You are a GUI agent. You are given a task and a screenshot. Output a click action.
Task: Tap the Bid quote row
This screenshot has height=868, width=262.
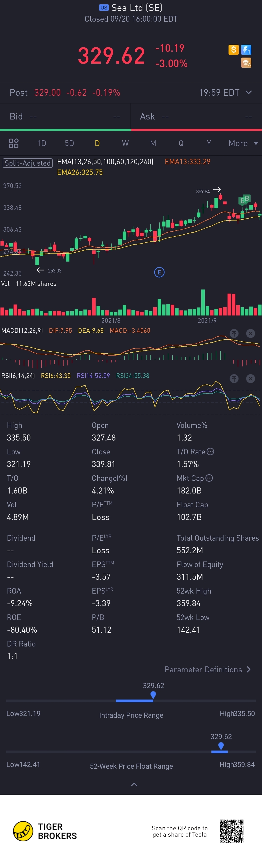click(x=65, y=116)
